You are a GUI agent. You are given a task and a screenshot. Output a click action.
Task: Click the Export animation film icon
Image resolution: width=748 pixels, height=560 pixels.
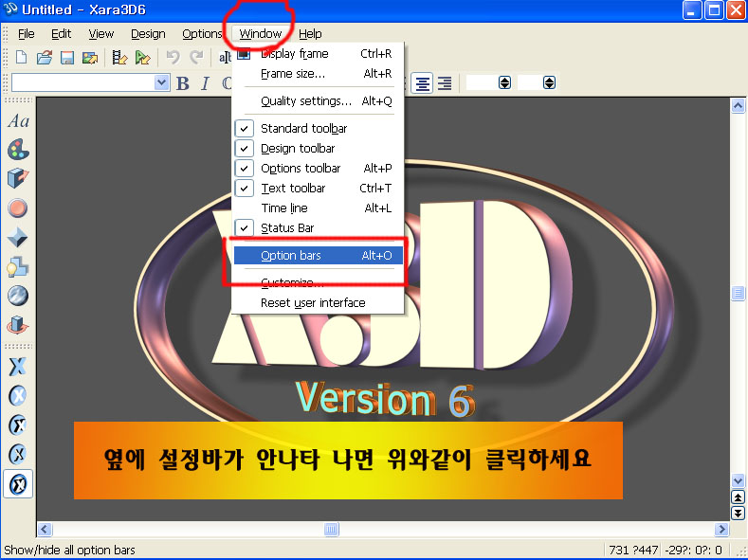119,58
